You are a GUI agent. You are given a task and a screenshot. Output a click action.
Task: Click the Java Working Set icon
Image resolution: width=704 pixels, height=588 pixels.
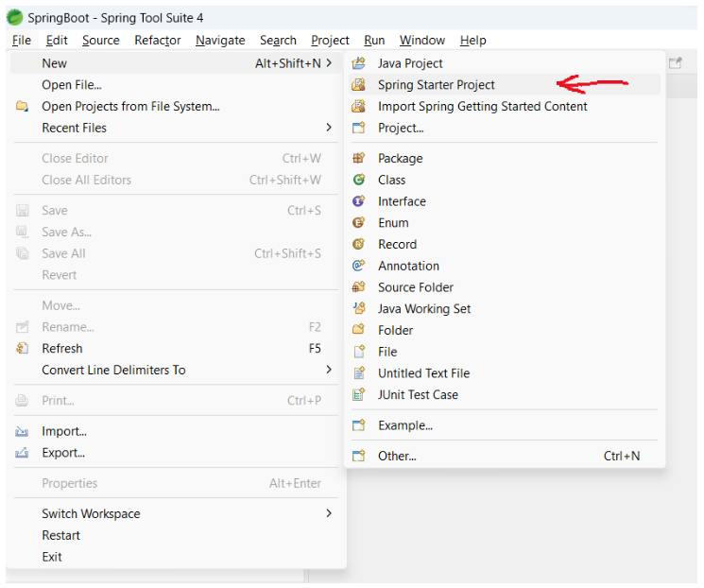358,308
